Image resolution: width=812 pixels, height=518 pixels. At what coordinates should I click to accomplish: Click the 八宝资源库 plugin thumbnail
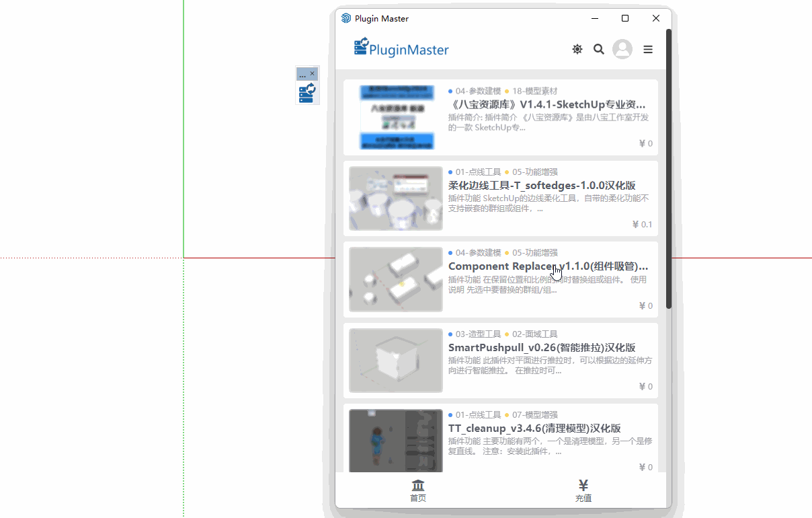click(396, 118)
